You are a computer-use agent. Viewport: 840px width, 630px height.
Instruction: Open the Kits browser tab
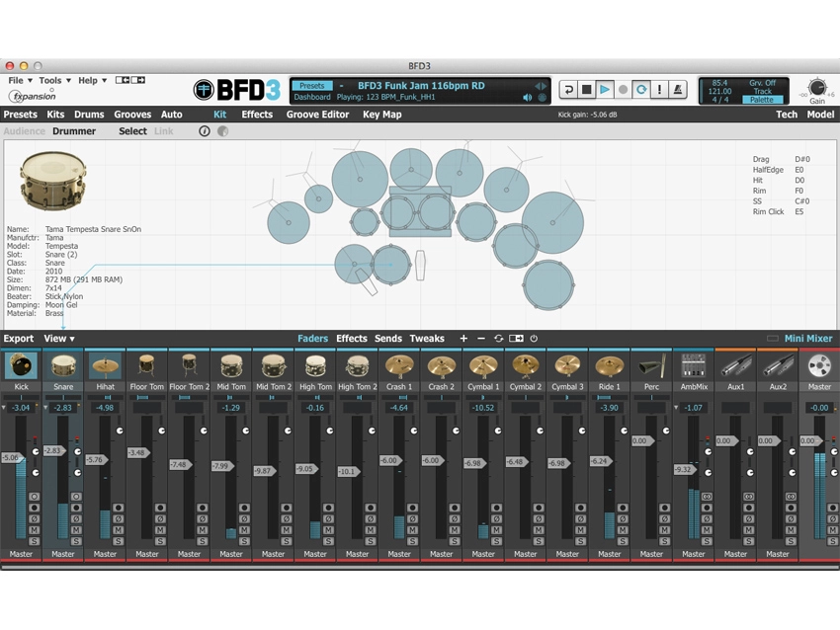point(55,114)
